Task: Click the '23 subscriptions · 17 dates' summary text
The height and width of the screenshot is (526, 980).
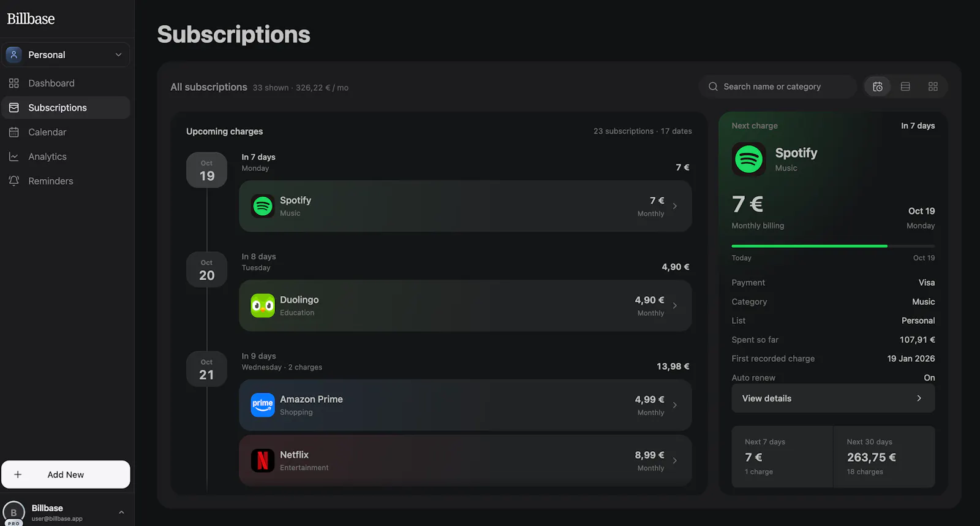Action: (643, 131)
